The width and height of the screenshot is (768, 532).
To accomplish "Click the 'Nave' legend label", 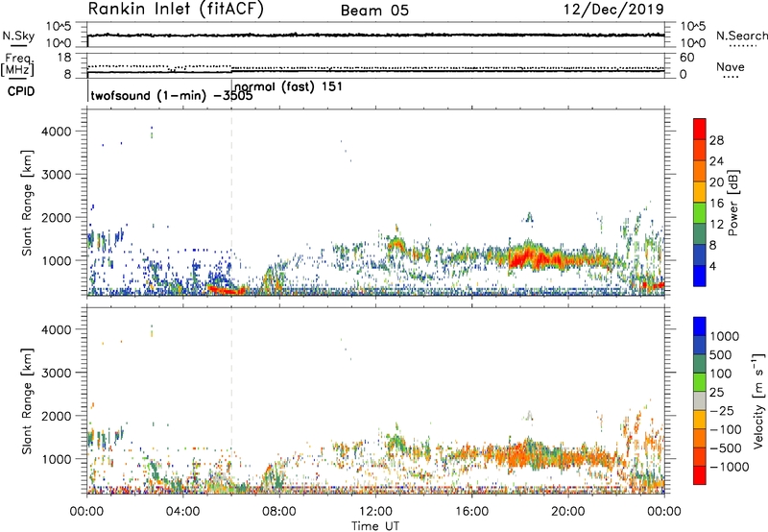I will point(731,66).
